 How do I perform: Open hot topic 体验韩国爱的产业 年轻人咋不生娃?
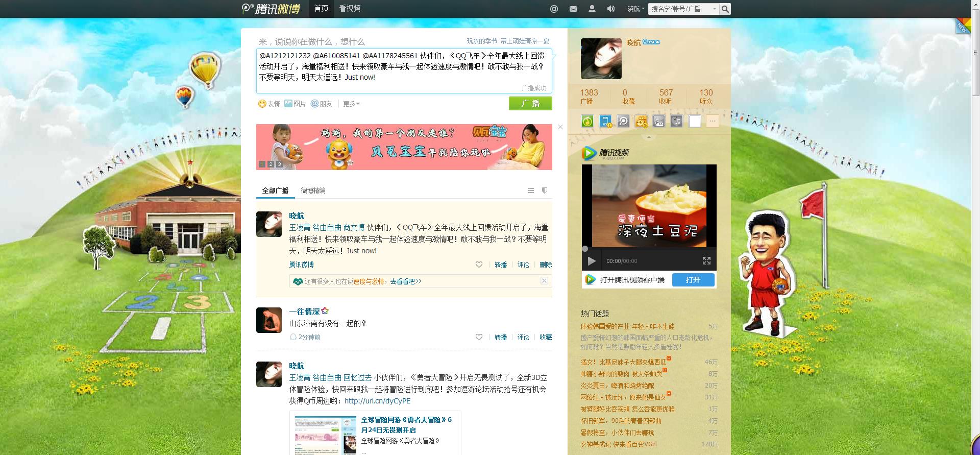(x=627, y=326)
